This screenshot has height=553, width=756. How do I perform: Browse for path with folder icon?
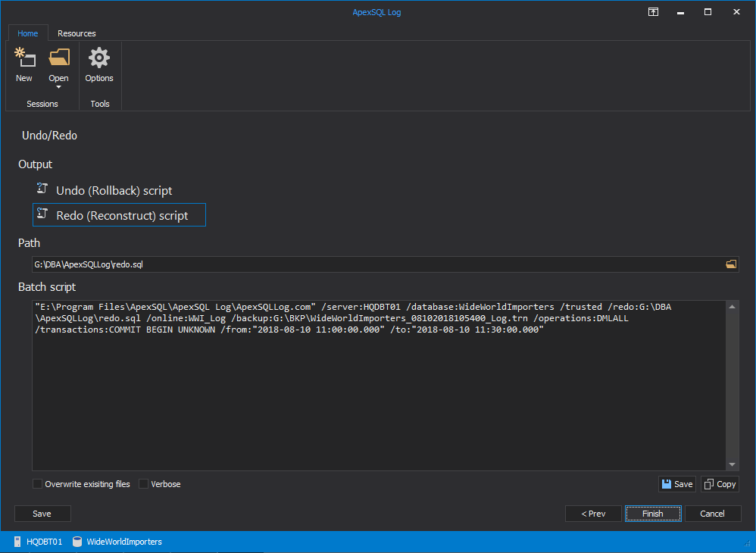731,264
